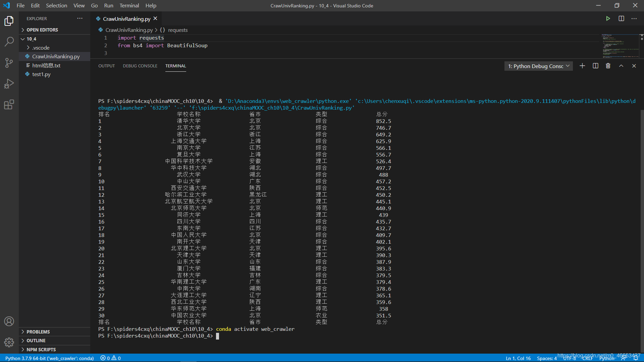Open editor More Actions ellipsis
Image resolution: width=644 pixels, height=362 pixels.
pyautogui.click(x=634, y=19)
